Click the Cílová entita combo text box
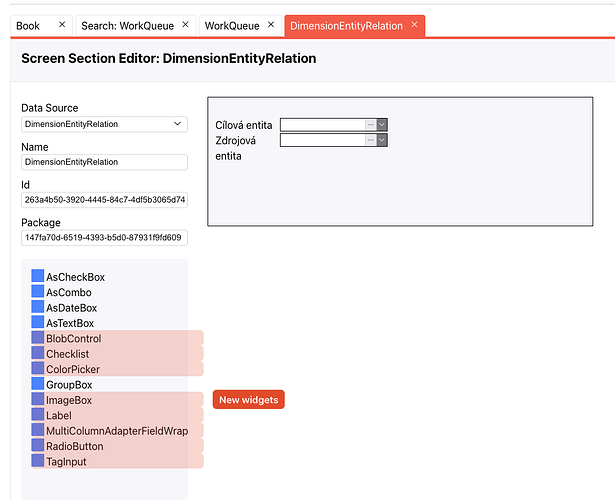The image size is (615, 500). 323,125
